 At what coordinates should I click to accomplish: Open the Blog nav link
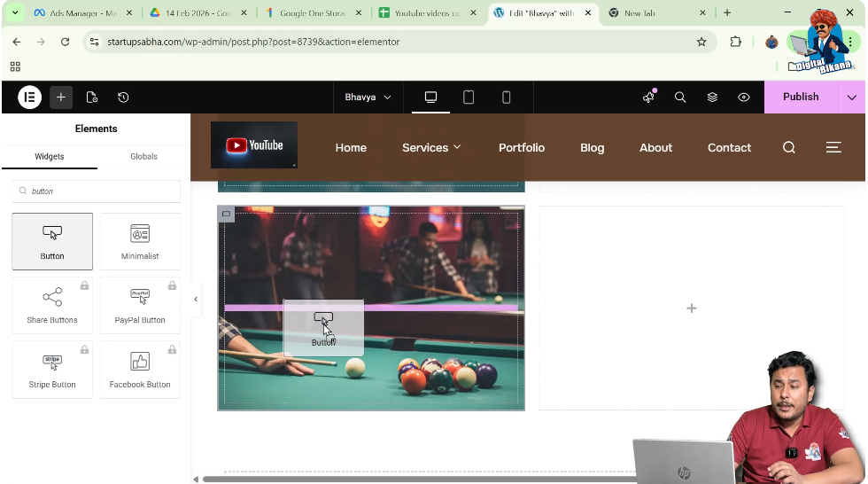tap(592, 148)
